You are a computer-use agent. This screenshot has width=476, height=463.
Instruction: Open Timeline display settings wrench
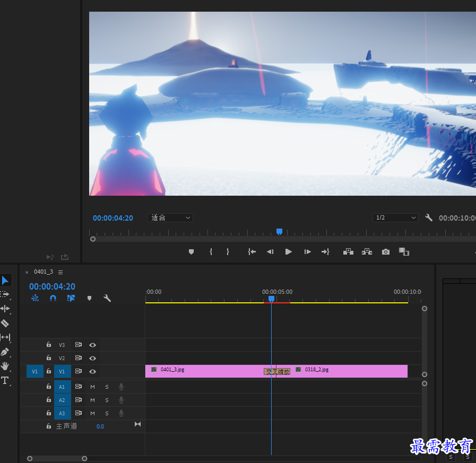coord(107,298)
